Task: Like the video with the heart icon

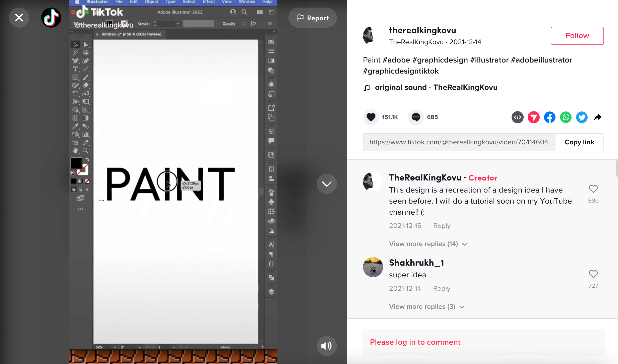Action: tap(371, 117)
